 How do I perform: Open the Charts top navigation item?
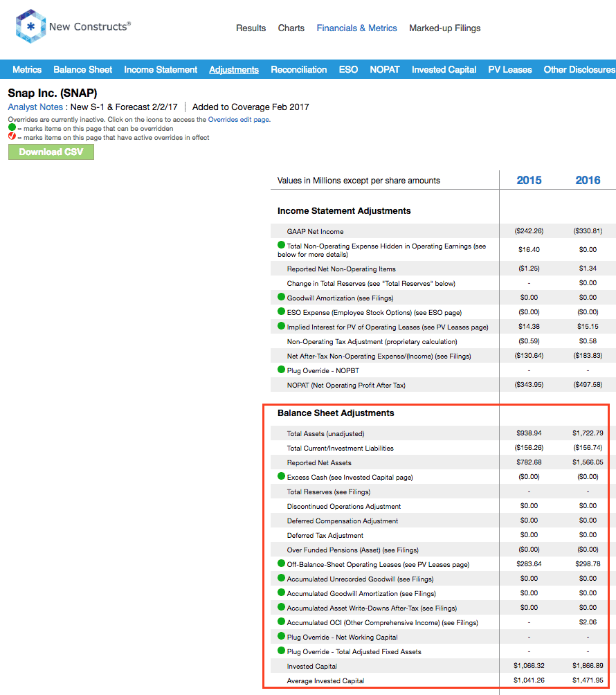pos(291,28)
